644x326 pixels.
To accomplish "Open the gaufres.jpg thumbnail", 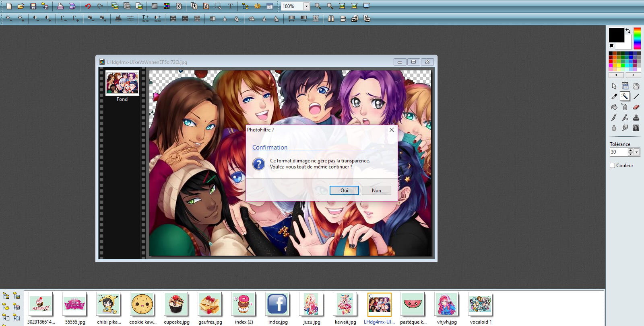I will 210,304.
